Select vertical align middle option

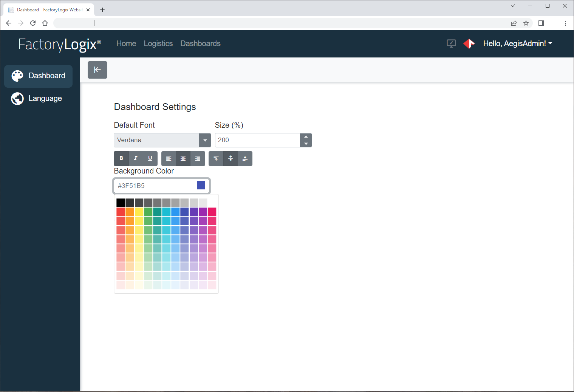coord(231,158)
